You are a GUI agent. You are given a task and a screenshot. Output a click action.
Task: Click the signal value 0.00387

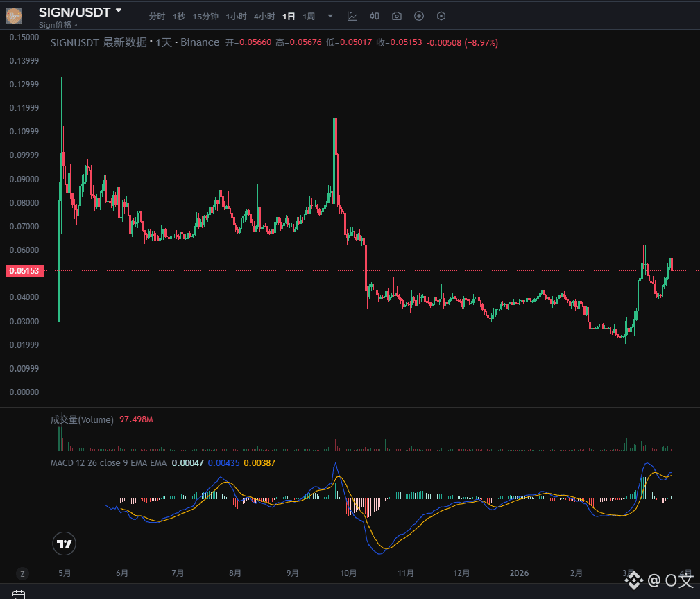click(259, 463)
